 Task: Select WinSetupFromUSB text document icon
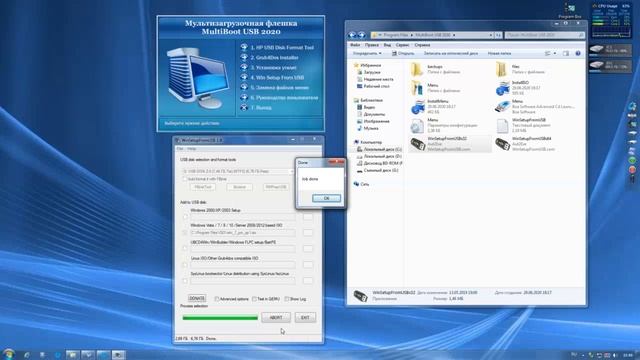[502, 126]
